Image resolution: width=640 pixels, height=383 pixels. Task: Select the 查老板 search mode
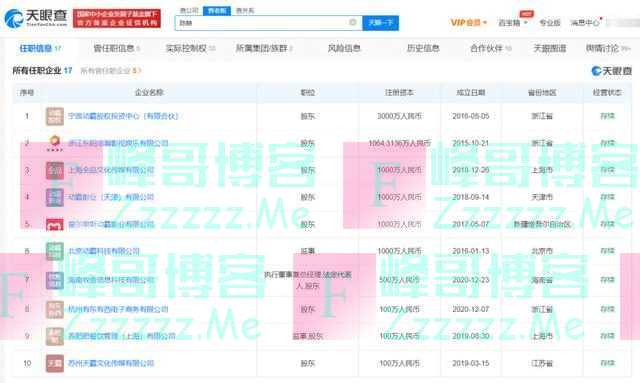tap(217, 11)
